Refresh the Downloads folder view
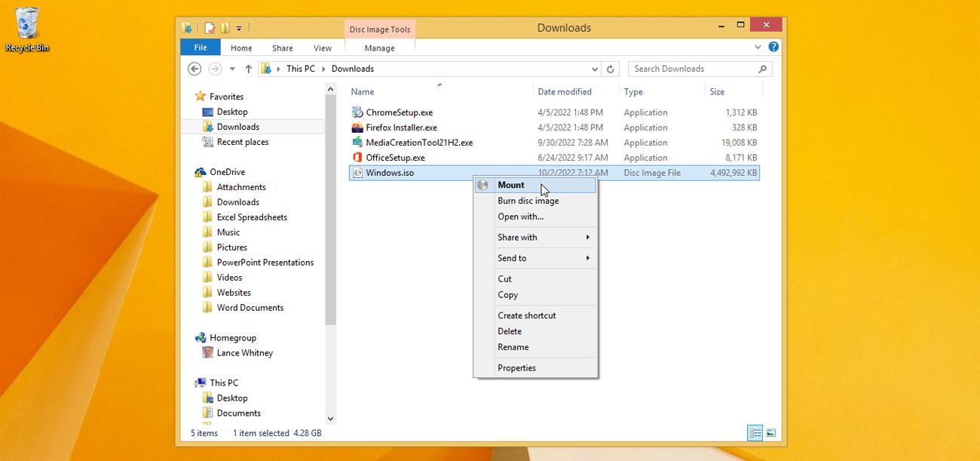The image size is (980, 461). (x=611, y=69)
